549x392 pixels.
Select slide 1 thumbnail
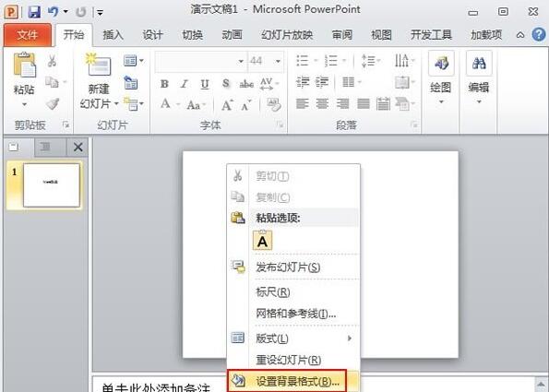coord(52,185)
